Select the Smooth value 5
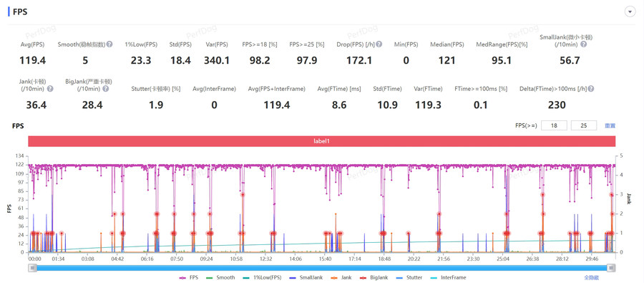 (x=85, y=61)
